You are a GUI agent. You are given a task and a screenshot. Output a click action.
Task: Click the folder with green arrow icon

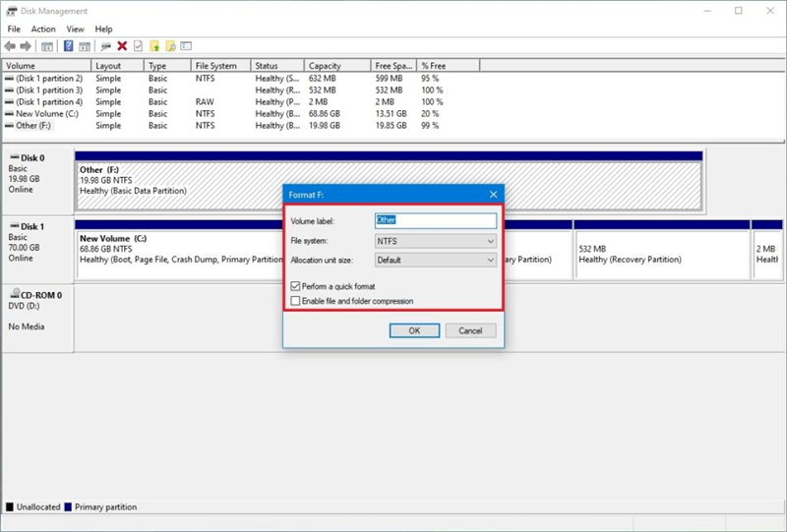[154, 45]
